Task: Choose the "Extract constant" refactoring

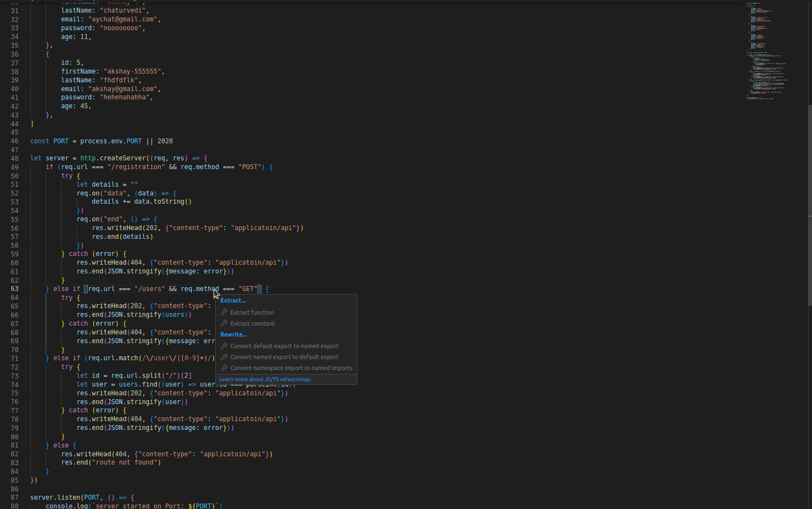Action: tap(251, 323)
